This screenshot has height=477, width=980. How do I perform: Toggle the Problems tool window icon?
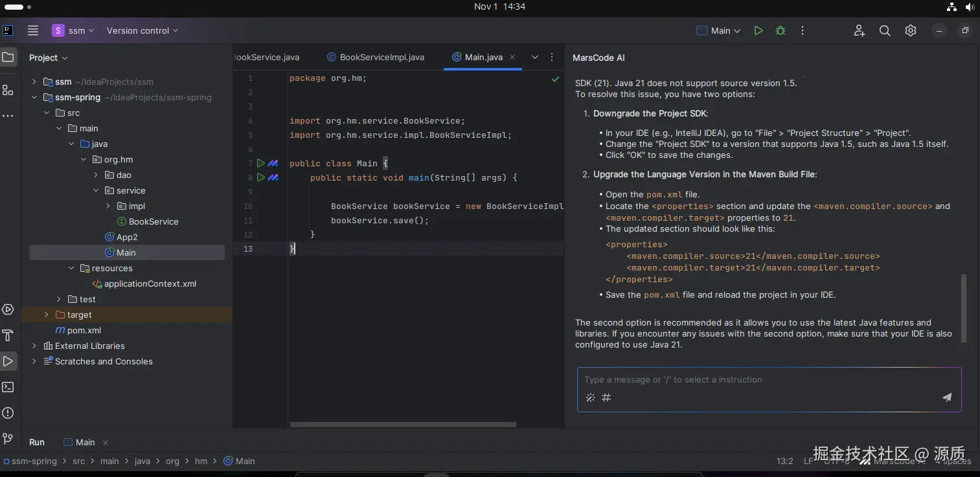click(8, 413)
